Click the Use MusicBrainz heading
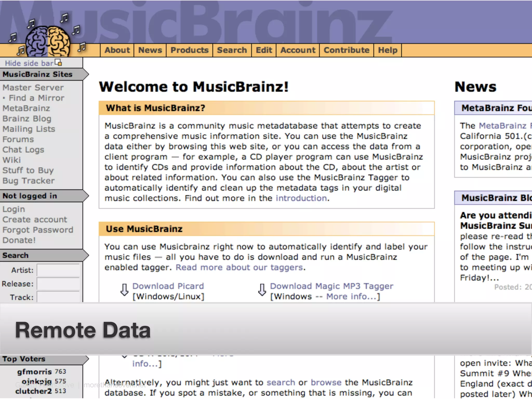Image resolution: width=532 pixels, height=399 pixels. tap(144, 229)
